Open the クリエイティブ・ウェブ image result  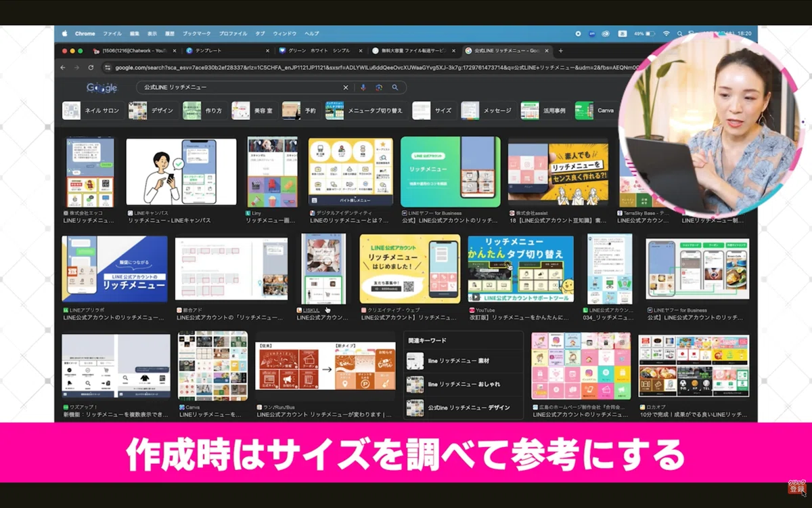[x=410, y=268]
